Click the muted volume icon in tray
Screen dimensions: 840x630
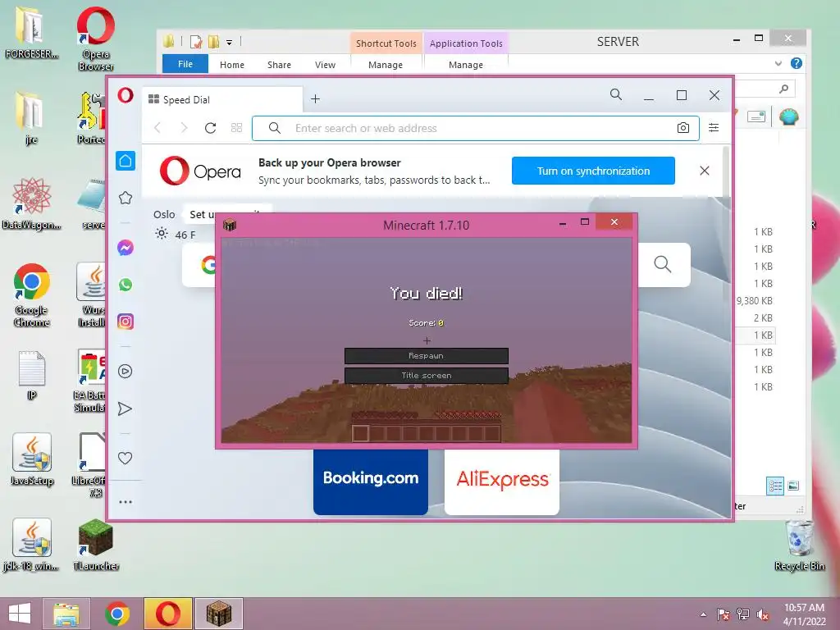click(x=763, y=615)
